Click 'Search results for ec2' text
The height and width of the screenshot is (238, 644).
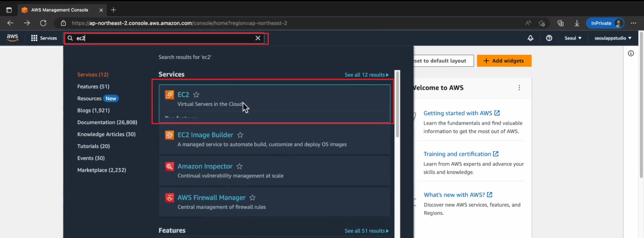[185, 57]
